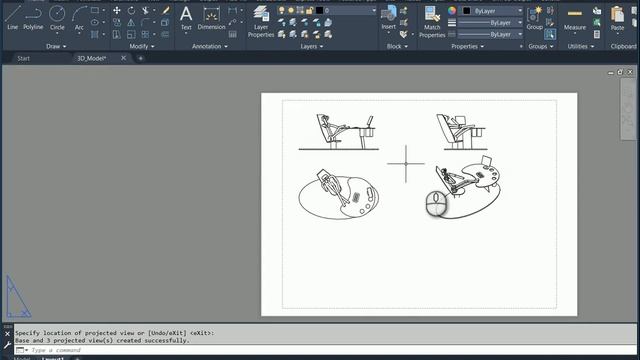The image size is (640, 360).
Task: Activate the Rotate tool in the Modify panel
Action: 131,10
